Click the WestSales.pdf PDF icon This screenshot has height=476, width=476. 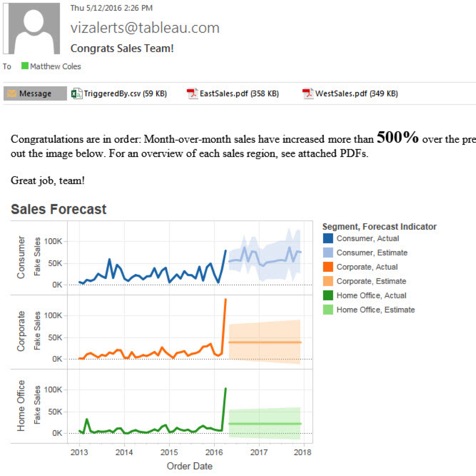[308, 94]
